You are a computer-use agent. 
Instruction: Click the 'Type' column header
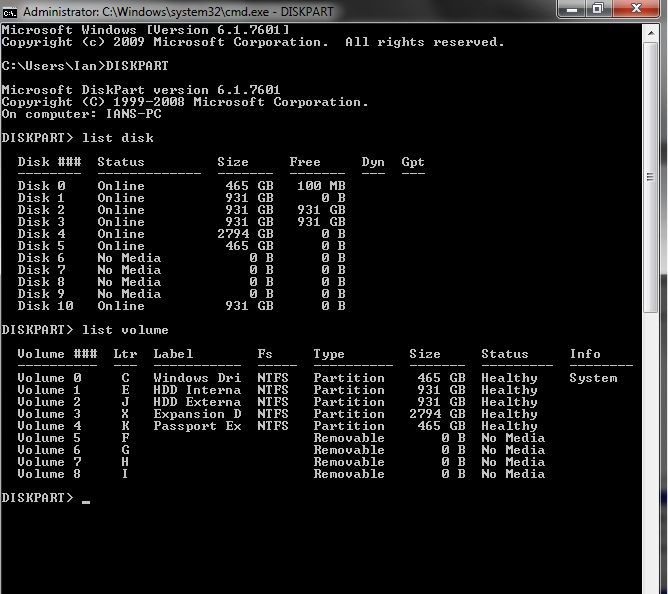click(x=329, y=355)
